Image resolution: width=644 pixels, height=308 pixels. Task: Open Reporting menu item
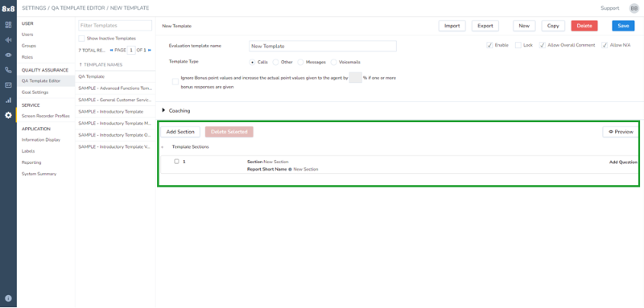point(31,162)
